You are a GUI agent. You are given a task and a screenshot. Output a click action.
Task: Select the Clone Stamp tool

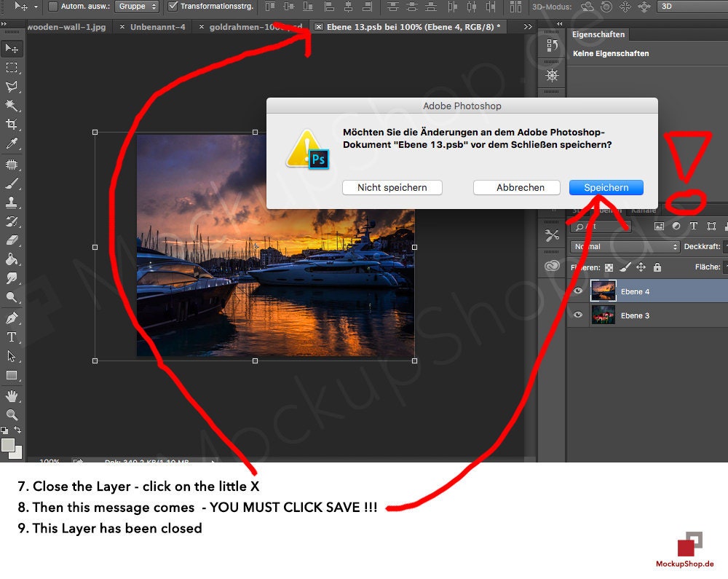tap(12, 202)
